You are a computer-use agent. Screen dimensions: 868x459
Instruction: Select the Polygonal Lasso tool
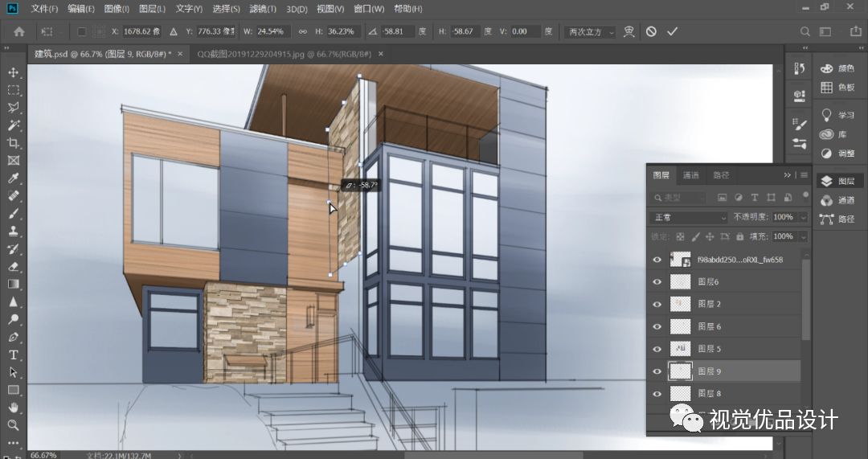click(x=14, y=108)
